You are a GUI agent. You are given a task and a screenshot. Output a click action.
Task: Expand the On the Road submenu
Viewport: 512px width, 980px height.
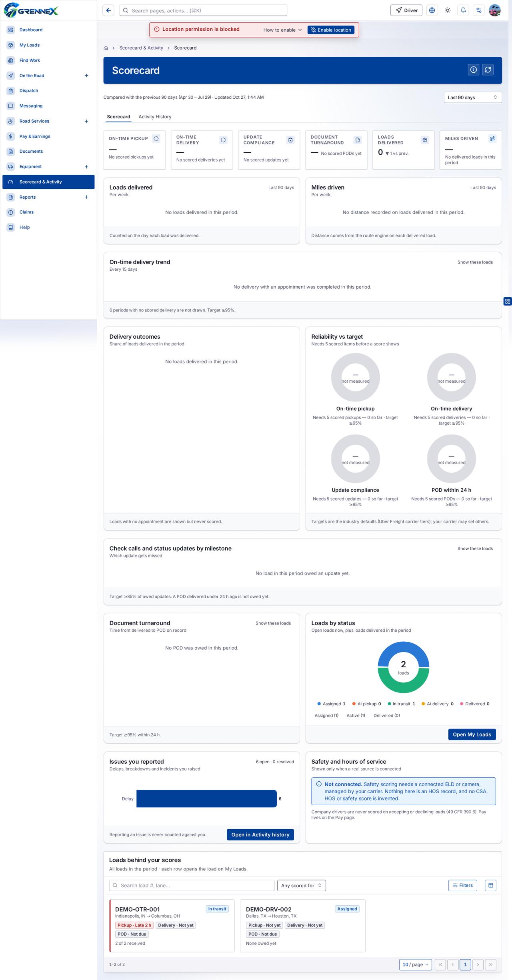coord(86,76)
